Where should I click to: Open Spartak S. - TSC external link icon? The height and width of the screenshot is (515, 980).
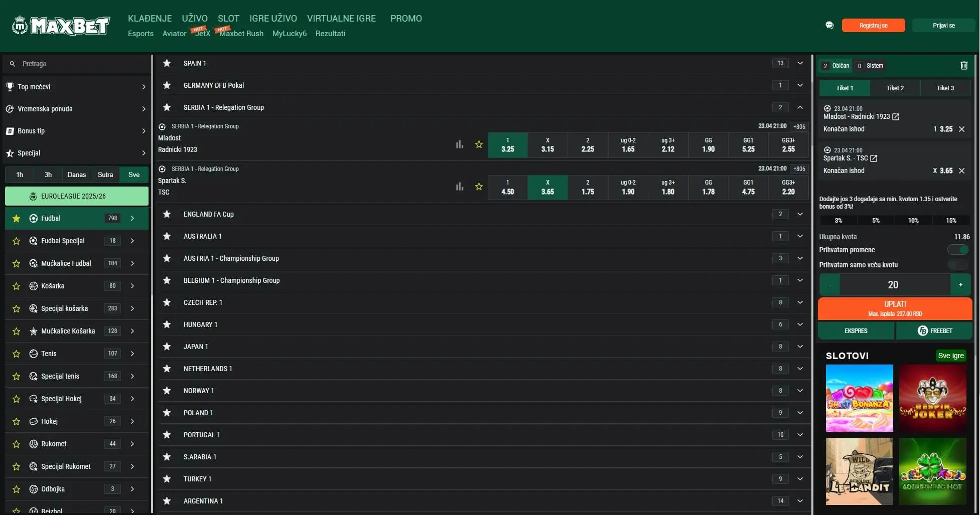pyautogui.click(x=874, y=158)
